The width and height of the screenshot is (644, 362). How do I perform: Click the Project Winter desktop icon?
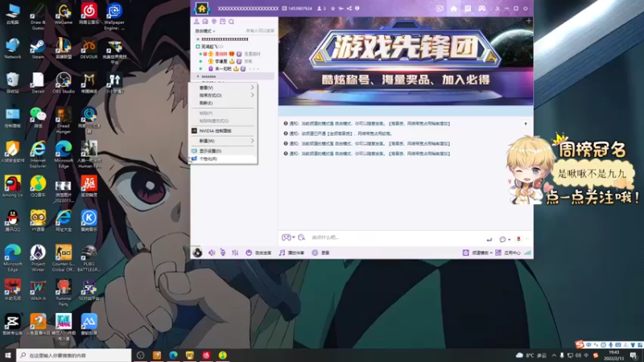[38, 258]
